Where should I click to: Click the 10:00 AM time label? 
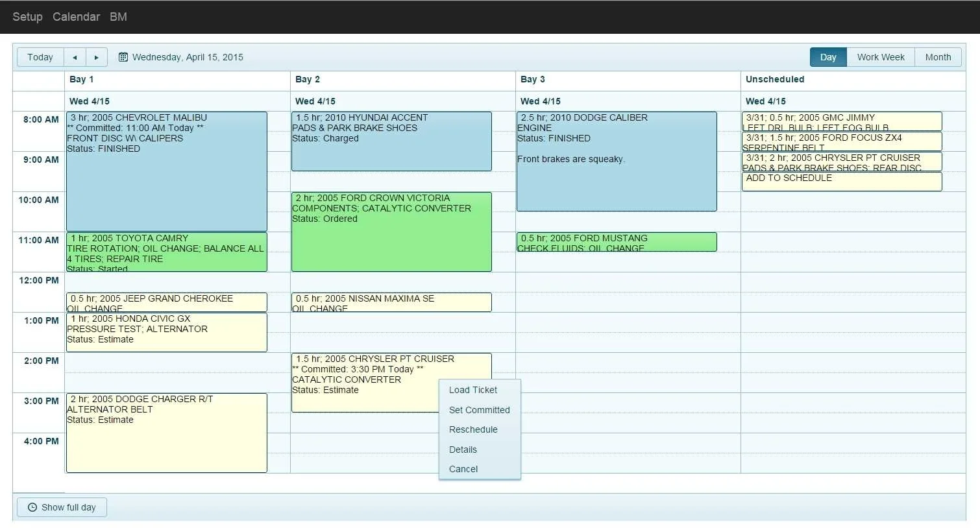click(38, 200)
